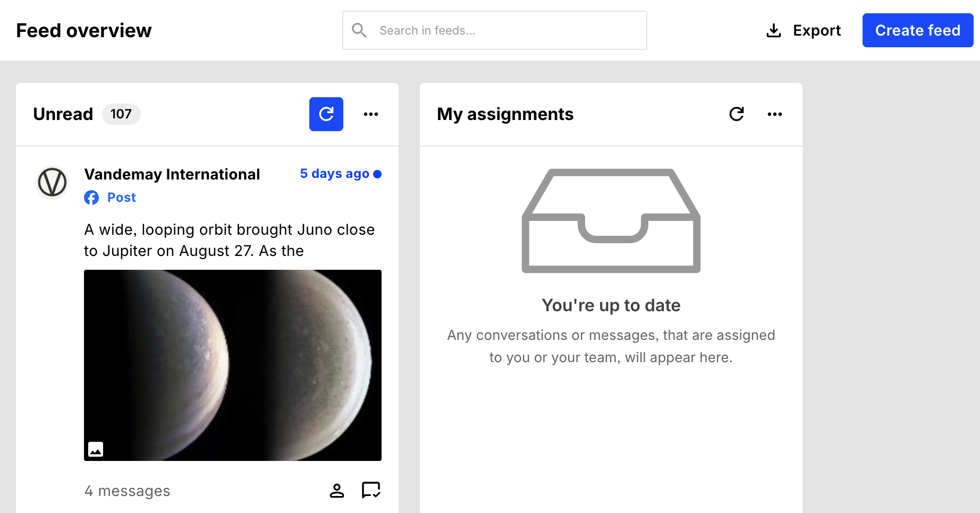The width and height of the screenshot is (980, 513).
Task: Open the Unread feed more options menu
Action: [371, 114]
